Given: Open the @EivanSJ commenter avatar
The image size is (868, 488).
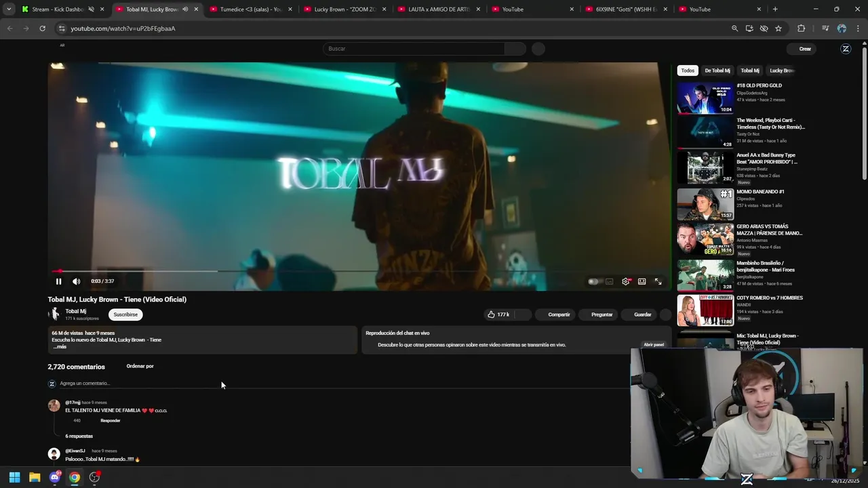Looking at the screenshot, I should (x=54, y=454).
